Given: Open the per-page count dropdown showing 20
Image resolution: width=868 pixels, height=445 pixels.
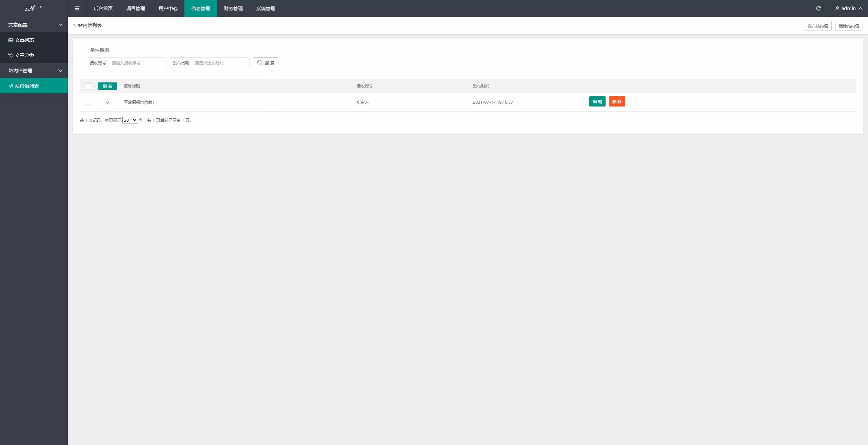Looking at the screenshot, I should [x=130, y=120].
